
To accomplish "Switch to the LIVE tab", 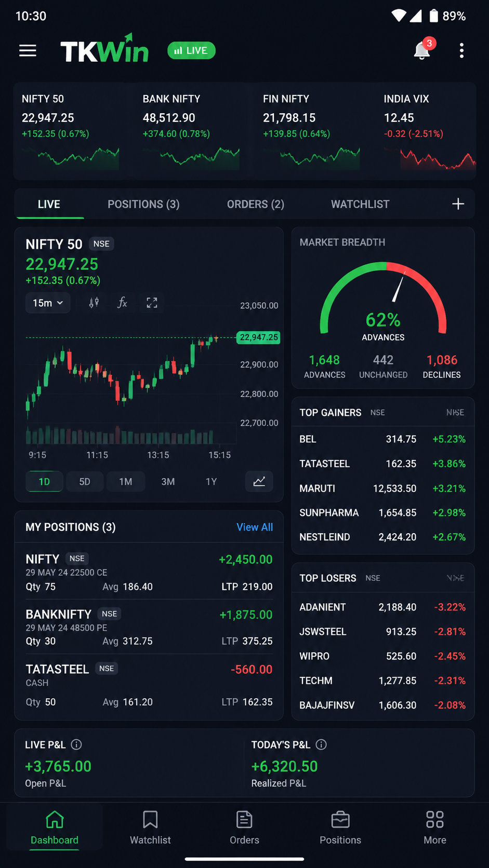I will (49, 204).
